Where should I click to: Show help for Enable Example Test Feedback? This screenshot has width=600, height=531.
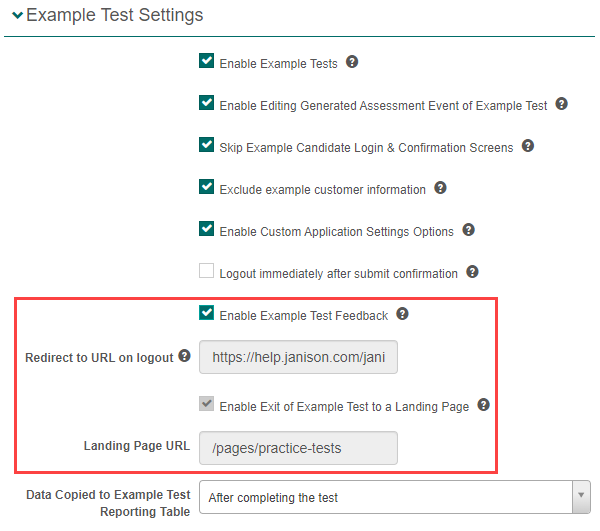[402, 314]
